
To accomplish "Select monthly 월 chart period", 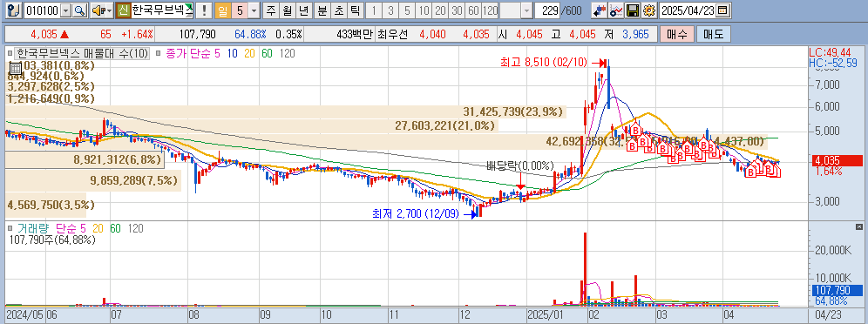I will click(287, 10).
